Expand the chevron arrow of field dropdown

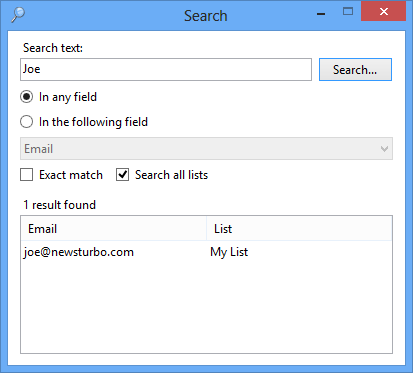tap(384, 149)
